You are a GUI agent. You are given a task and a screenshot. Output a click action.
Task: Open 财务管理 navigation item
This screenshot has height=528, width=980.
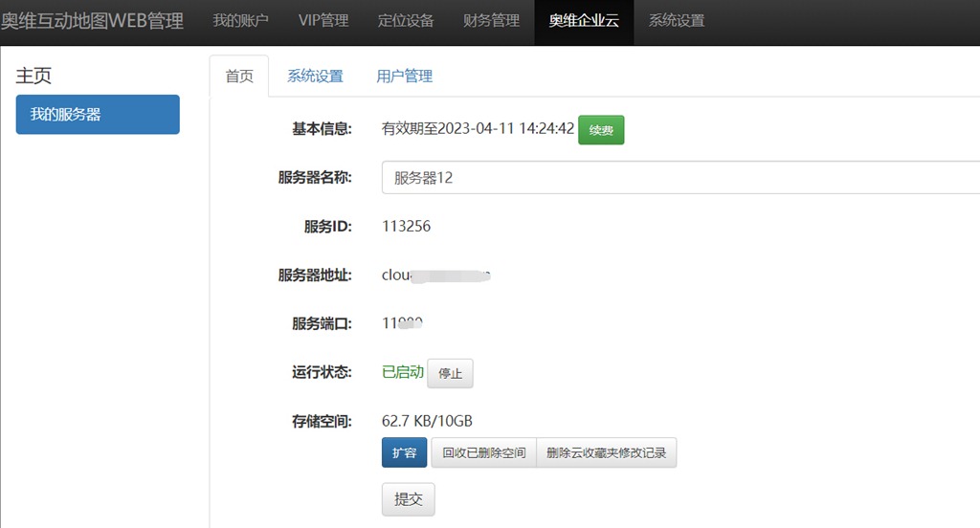pos(491,21)
